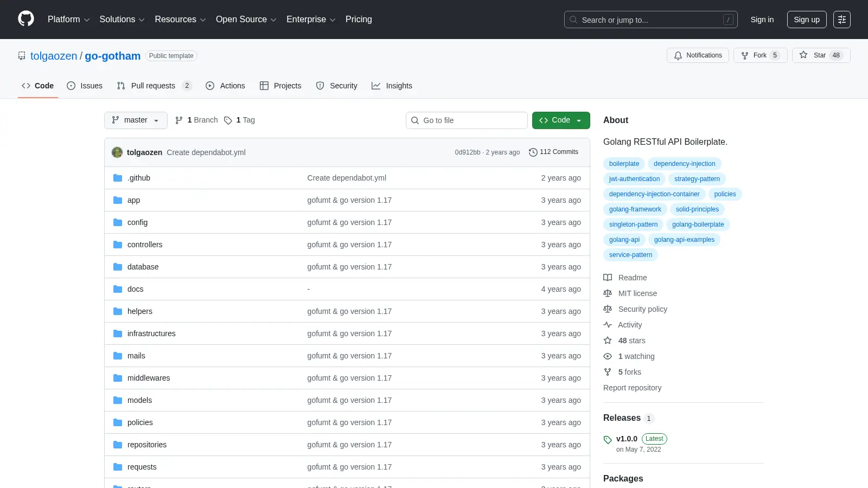Select the boilerplate topic tag
The height and width of the screenshot is (488, 868).
(624, 164)
